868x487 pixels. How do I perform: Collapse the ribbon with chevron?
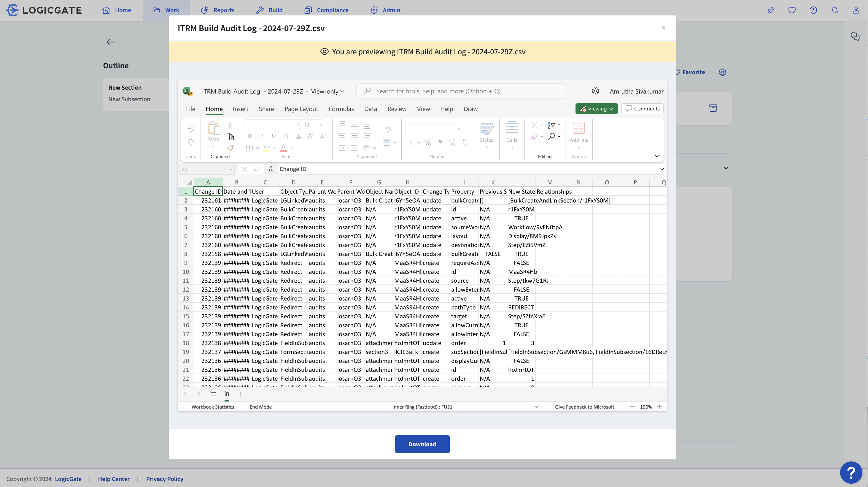coord(657,156)
